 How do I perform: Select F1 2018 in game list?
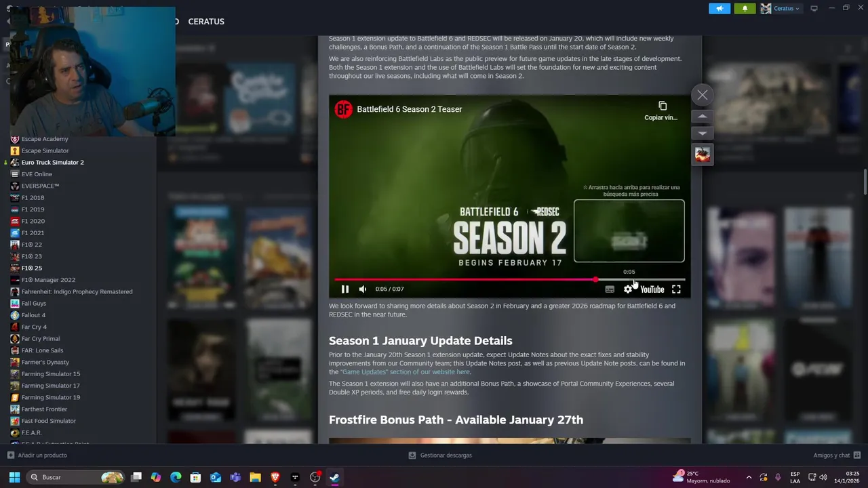[x=33, y=198]
